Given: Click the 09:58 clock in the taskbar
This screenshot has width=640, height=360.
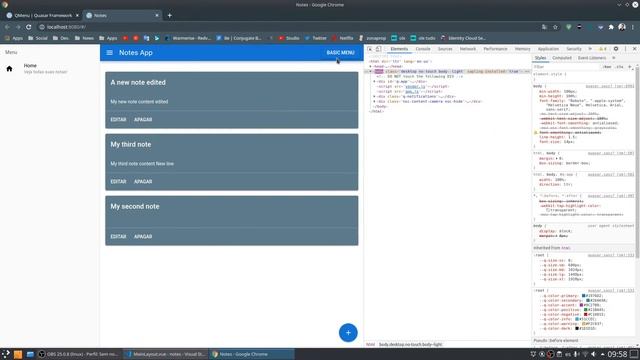Looking at the screenshot, I should click(x=617, y=354).
